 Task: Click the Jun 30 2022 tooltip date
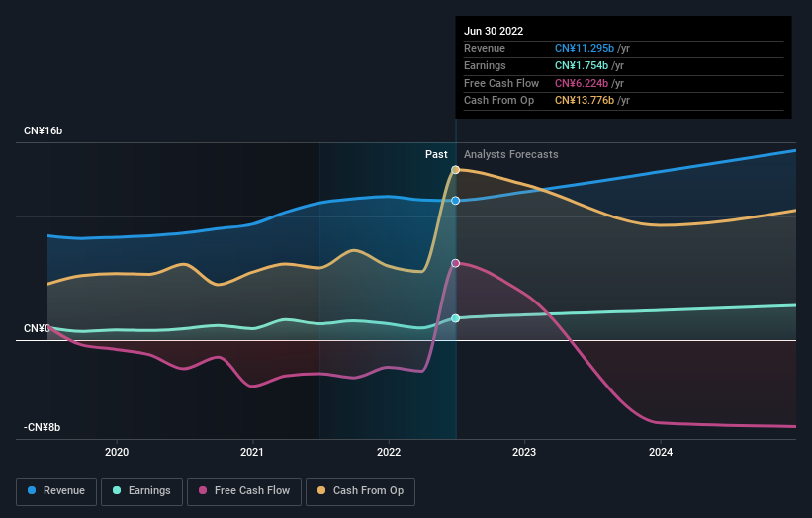coord(494,31)
